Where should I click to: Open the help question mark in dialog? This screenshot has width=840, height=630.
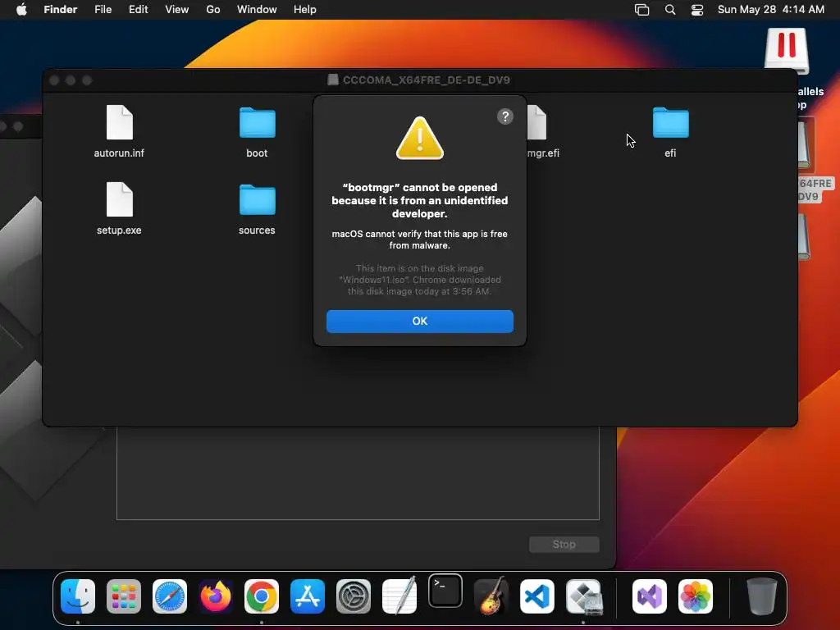point(504,116)
